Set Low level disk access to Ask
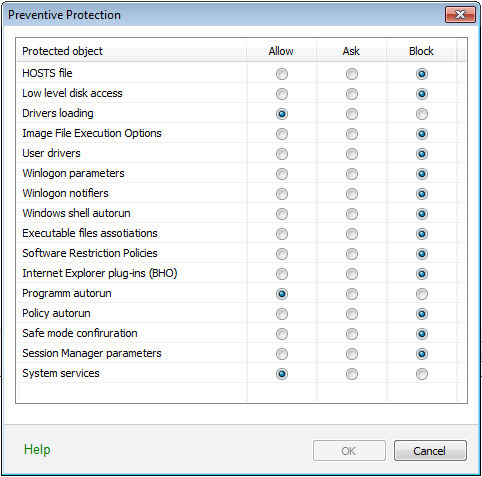Image resolution: width=482 pixels, height=477 pixels. (352, 94)
